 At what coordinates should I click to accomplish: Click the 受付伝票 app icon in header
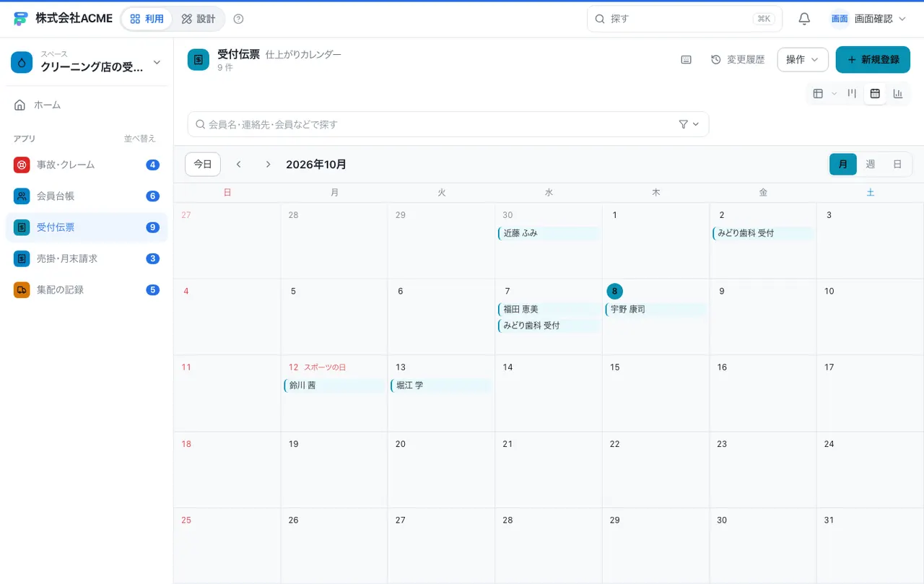click(198, 60)
